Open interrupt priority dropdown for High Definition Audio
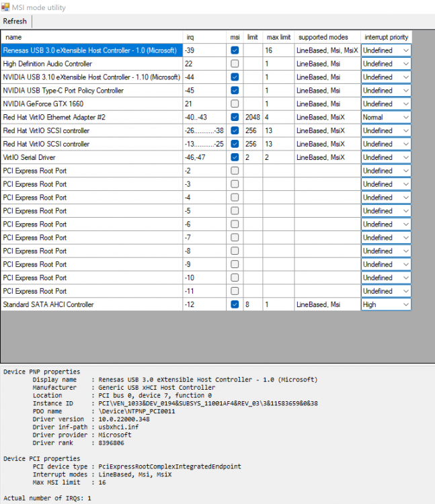The image size is (435, 504). pos(386,64)
